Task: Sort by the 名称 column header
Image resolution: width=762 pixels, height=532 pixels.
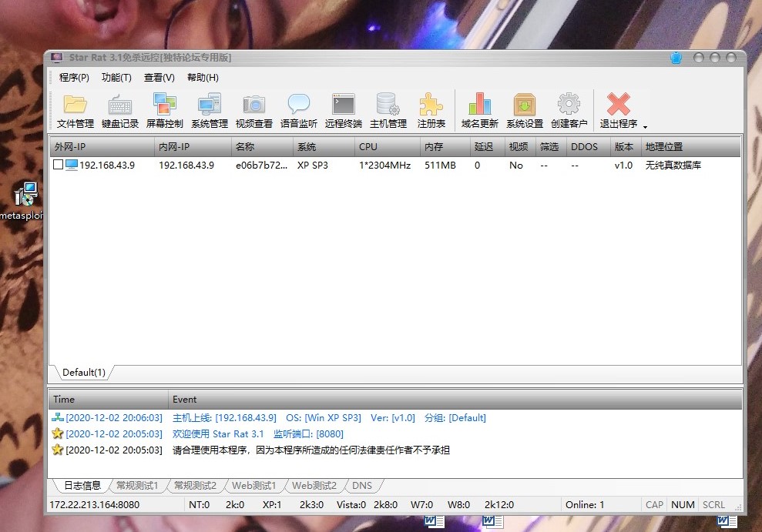Action: (x=262, y=146)
